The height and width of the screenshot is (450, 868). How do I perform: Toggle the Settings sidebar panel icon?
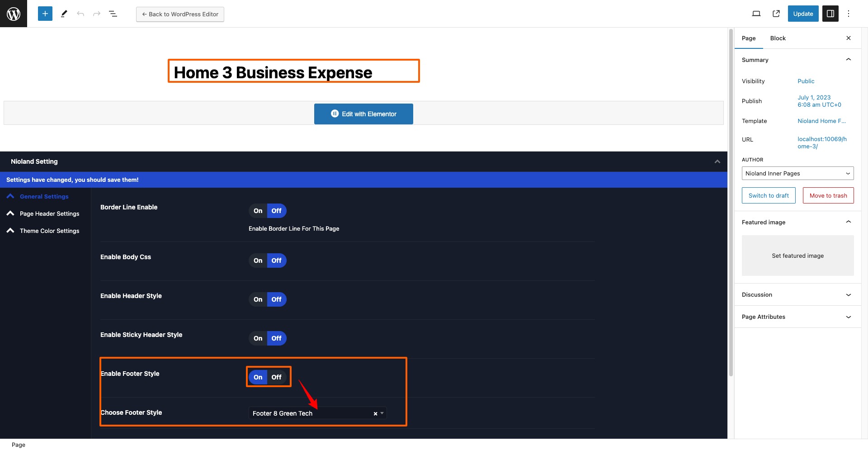(x=830, y=14)
